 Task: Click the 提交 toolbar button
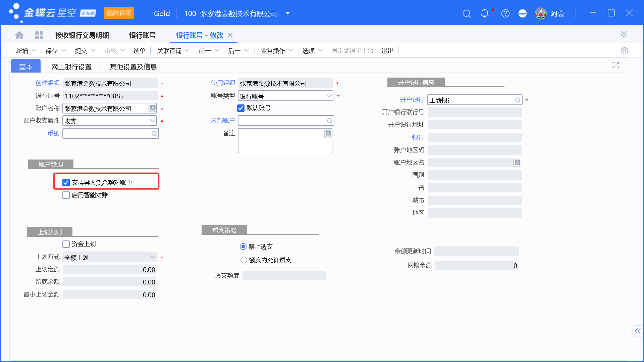coord(81,51)
